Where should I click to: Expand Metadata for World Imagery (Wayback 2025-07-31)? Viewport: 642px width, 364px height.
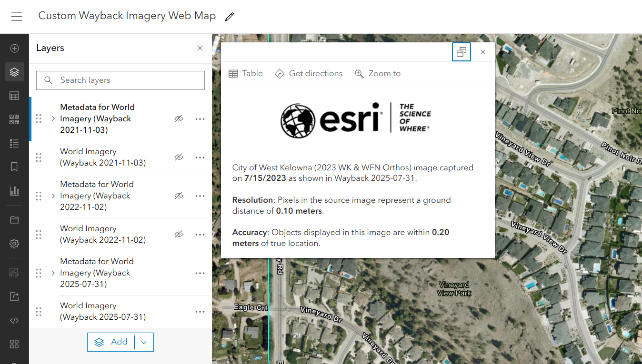click(x=53, y=273)
